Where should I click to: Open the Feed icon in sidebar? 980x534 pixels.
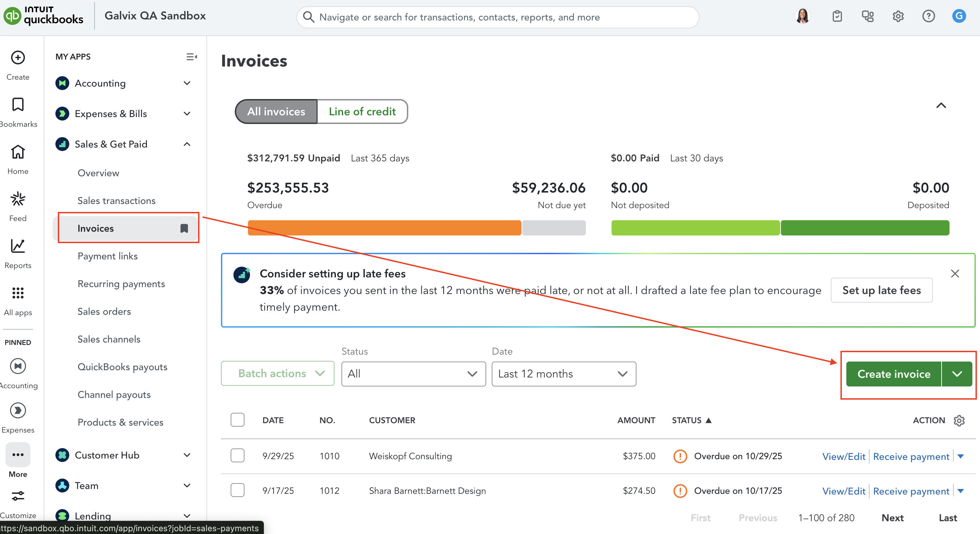pos(18,199)
